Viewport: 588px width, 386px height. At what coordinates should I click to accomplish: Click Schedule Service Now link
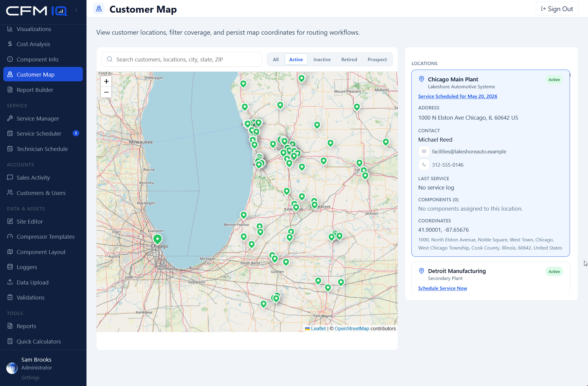[442, 288]
